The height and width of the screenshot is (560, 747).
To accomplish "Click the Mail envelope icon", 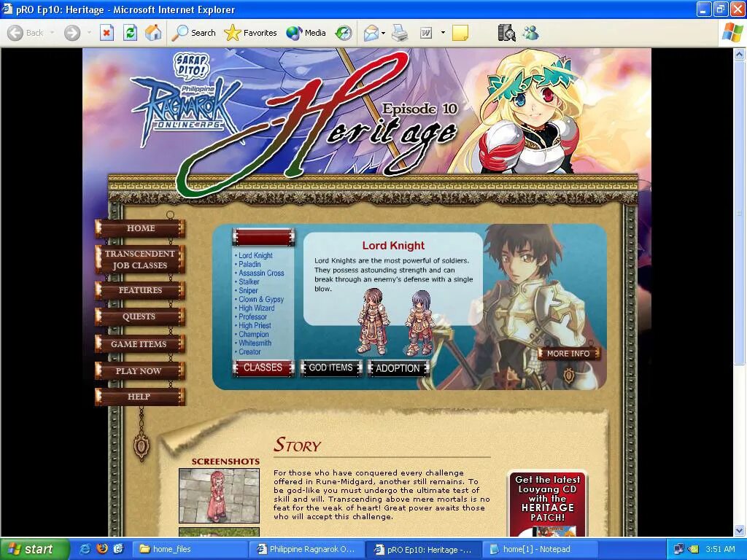I will click(371, 33).
